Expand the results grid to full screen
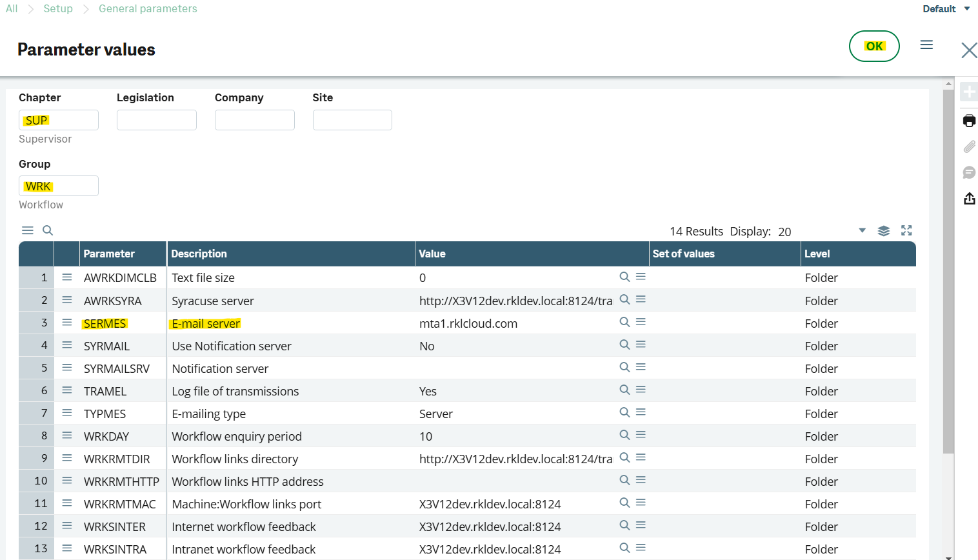Image resolution: width=978 pixels, height=560 pixels. coord(907,230)
